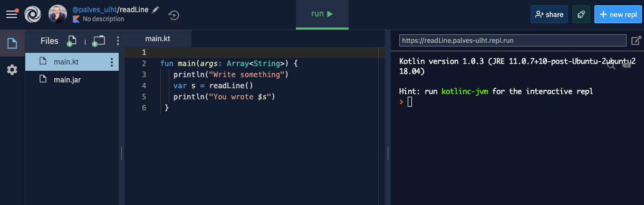The image size is (644, 205).
Task: Open main.kt file options menu
Action: tap(111, 62)
